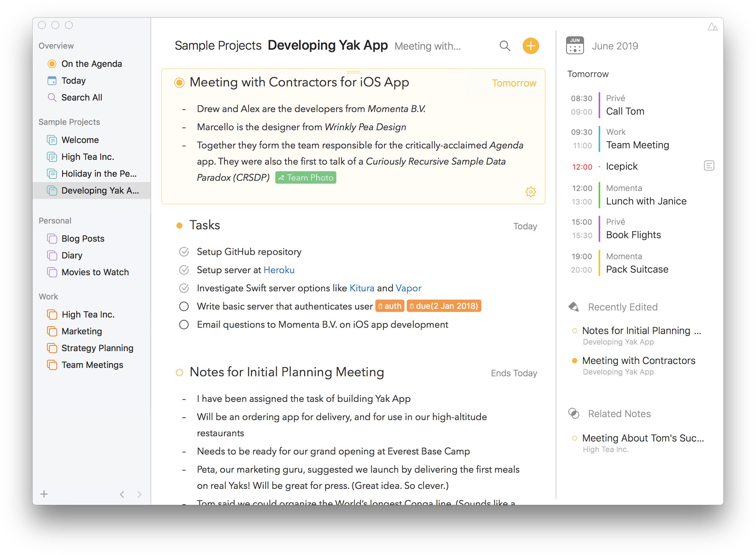
Task: Click the Call Tom event
Action: (x=625, y=111)
